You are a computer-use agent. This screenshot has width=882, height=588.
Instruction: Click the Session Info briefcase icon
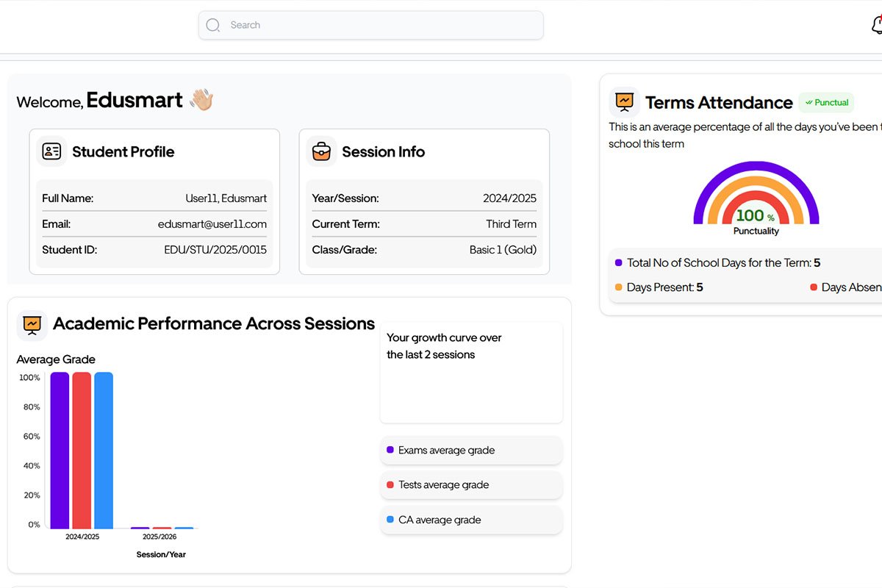click(321, 151)
